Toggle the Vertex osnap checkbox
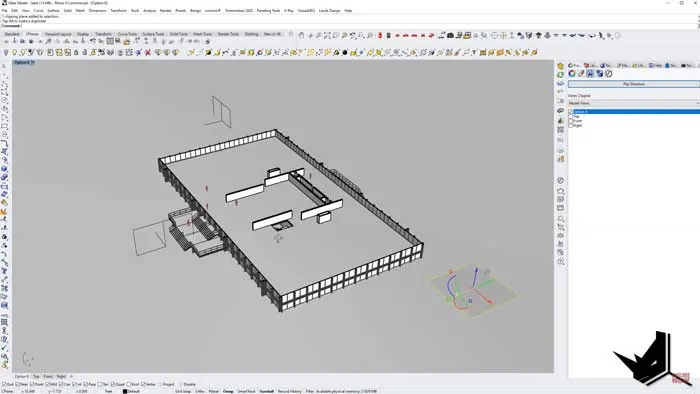 click(144, 384)
